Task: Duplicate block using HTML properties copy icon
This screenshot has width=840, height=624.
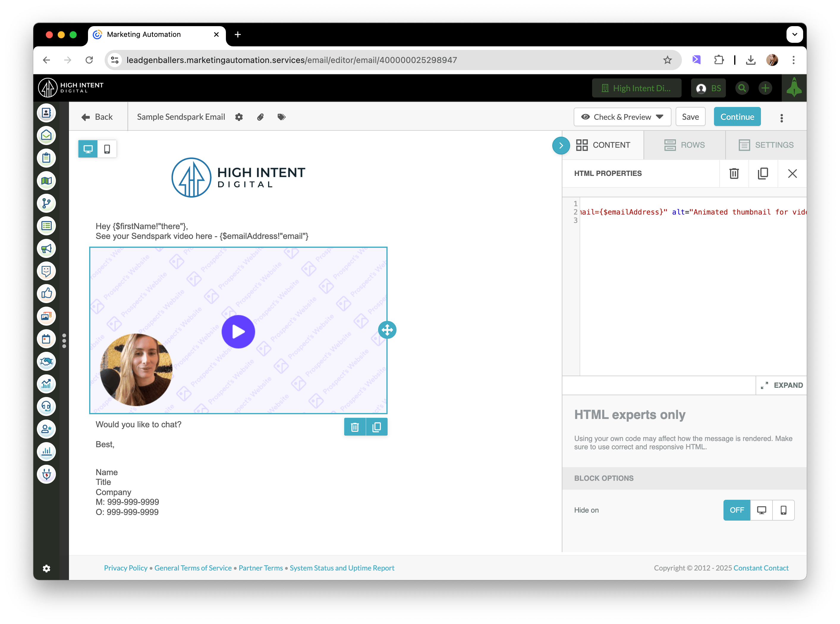Action: [x=763, y=173]
